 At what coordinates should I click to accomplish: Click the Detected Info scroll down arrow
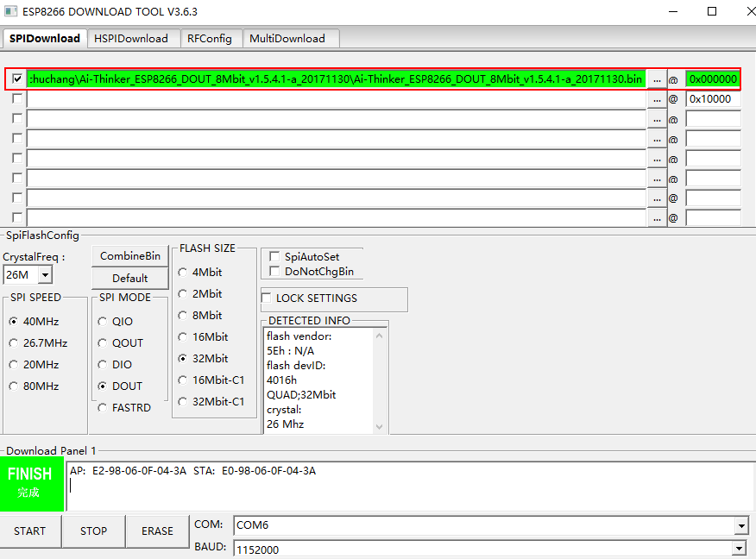click(x=380, y=427)
